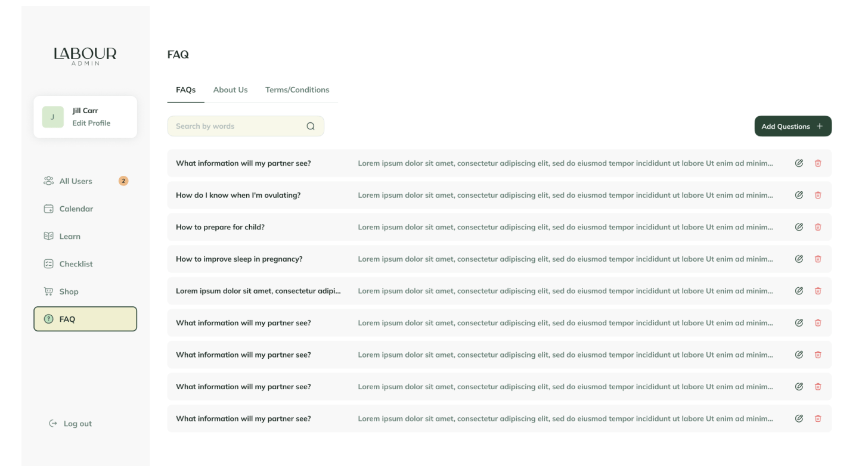This screenshot has width=868, height=472.
Task: Edit the row whose question starts 'Lorem ipsum dolor'
Action: (x=799, y=291)
